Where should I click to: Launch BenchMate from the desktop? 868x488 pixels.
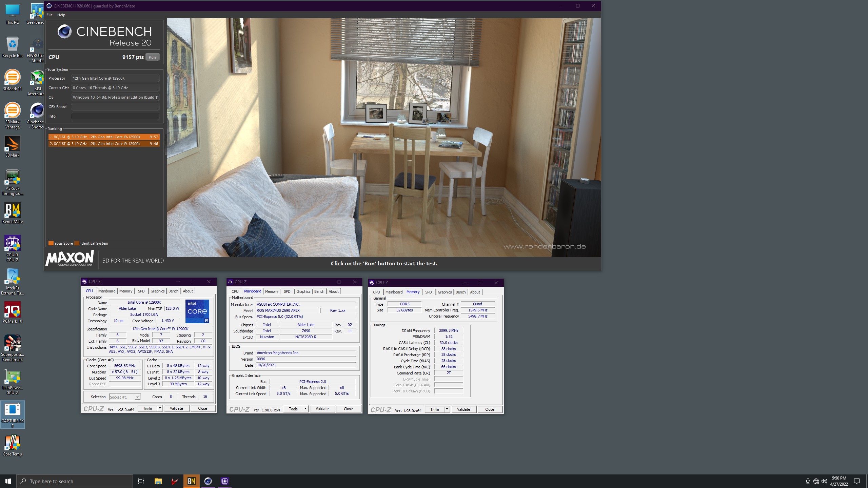click(x=12, y=213)
